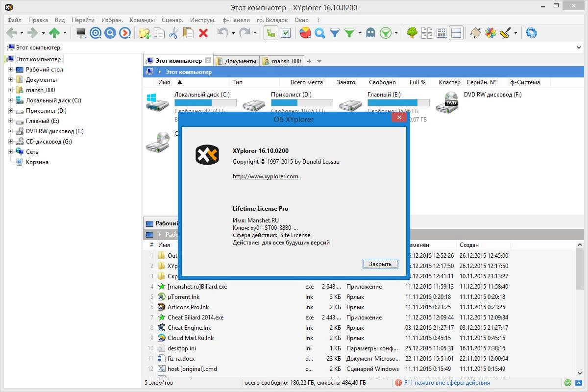Switch to the Документы tab
Screen dimensions: 588x392
click(237, 61)
